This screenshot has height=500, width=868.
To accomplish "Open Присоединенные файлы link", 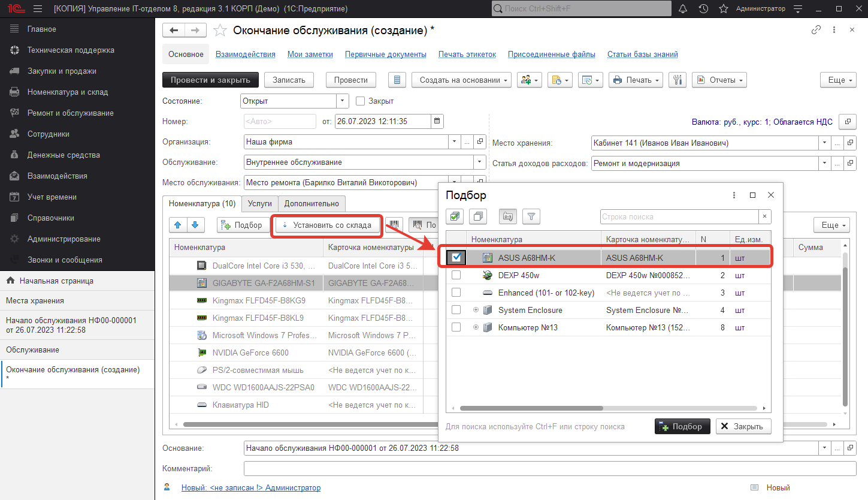I will (x=551, y=54).
